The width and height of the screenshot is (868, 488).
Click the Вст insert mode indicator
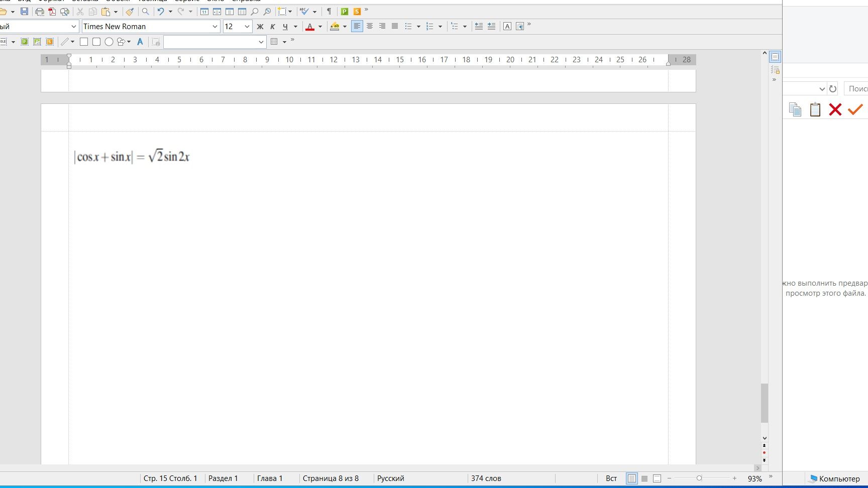(x=611, y=478)
